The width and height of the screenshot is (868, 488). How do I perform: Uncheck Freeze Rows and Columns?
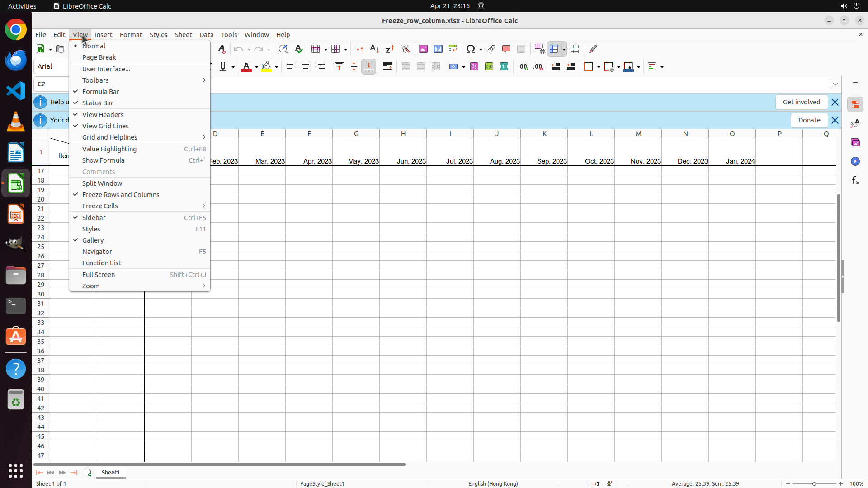point(121,195)
